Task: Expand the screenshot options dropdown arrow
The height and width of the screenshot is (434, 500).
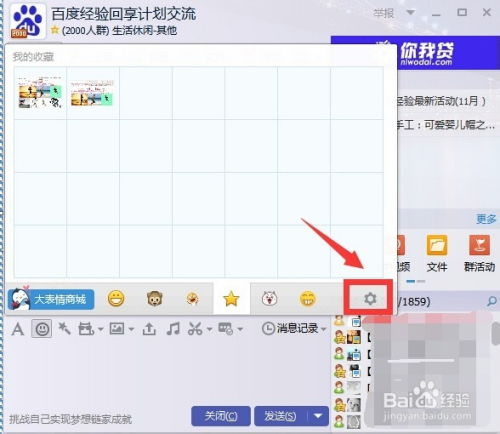Action: point(209,330)
